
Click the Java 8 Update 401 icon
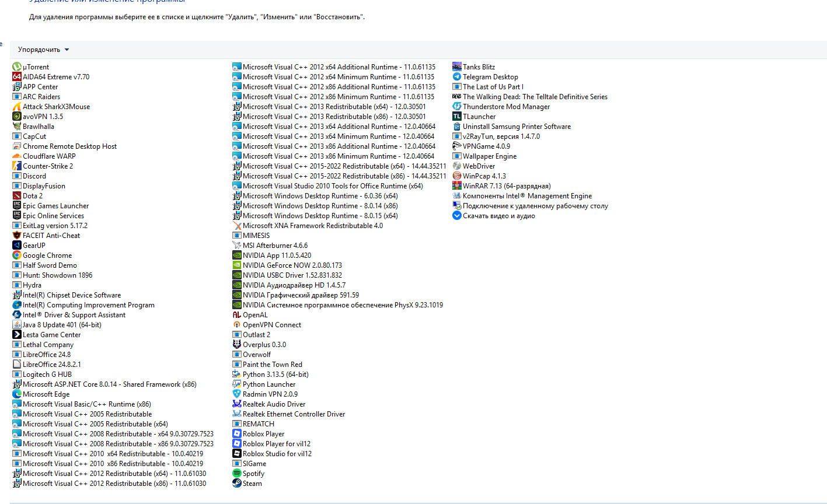(17, 325)
